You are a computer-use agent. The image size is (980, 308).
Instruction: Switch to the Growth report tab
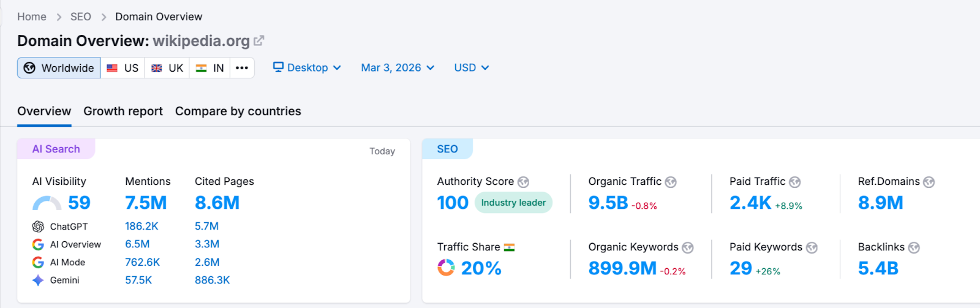pyautogui.click(x=123, y=111)
